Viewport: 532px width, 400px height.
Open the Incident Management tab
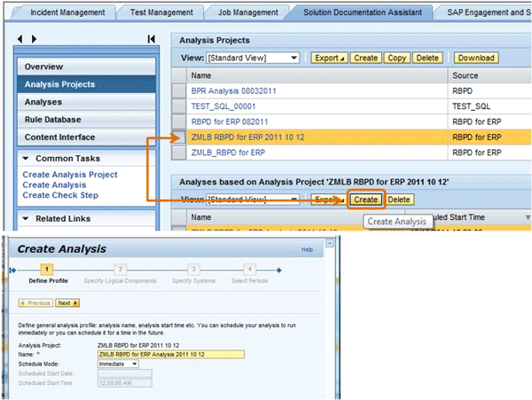pyautogui.click(x=66, y=12)
